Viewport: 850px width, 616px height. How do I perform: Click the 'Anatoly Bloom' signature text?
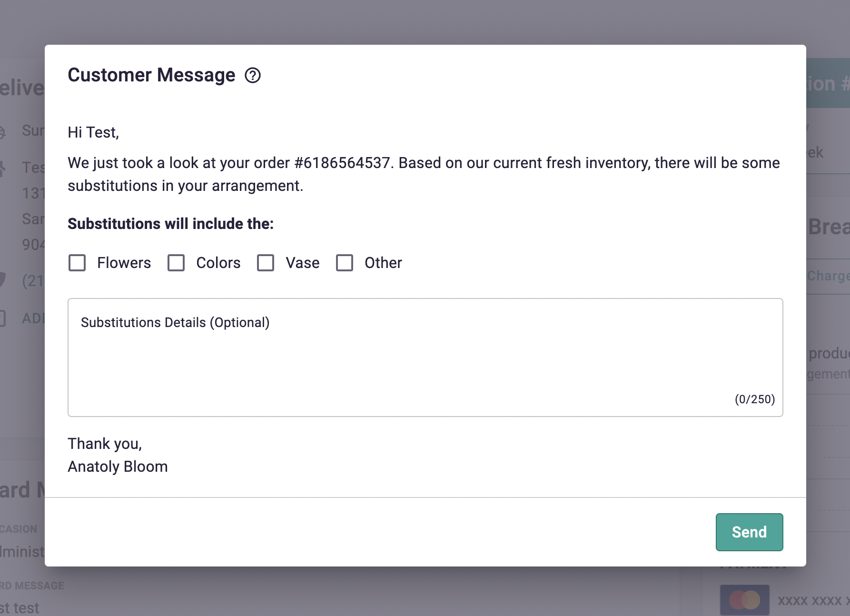(118, 467)
